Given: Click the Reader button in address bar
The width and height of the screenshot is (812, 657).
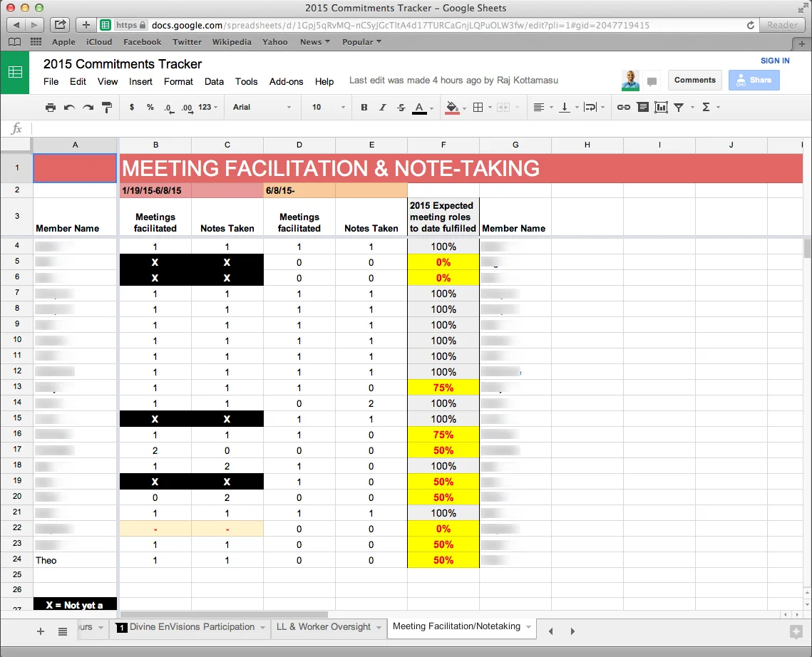Looking at the screenshot, I should point(782,25).
